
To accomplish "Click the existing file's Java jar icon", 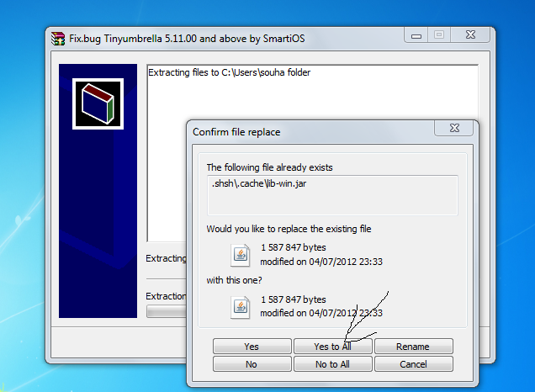I will pos(241,255).
